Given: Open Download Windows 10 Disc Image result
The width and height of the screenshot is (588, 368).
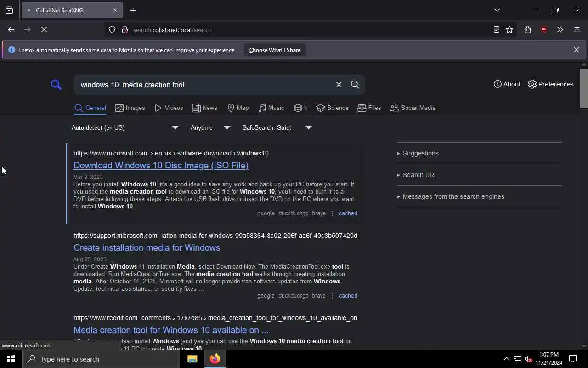Looking at the screenshot, I should (x=161, y=165).
